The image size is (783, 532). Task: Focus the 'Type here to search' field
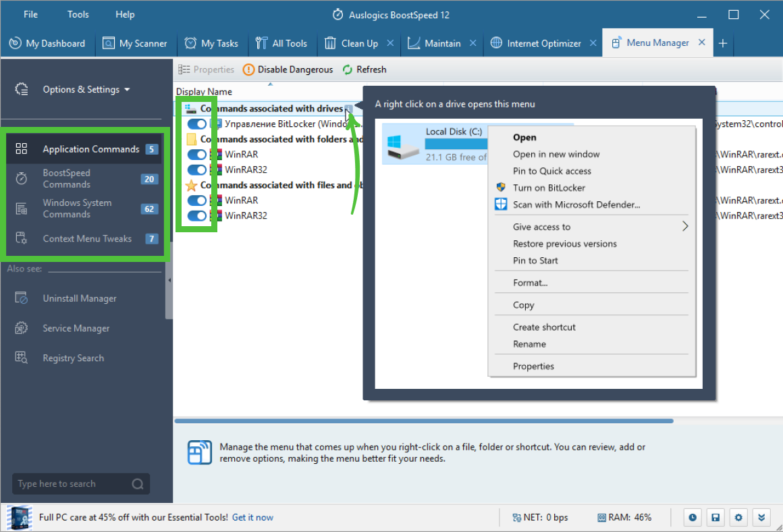click(81, 483)
